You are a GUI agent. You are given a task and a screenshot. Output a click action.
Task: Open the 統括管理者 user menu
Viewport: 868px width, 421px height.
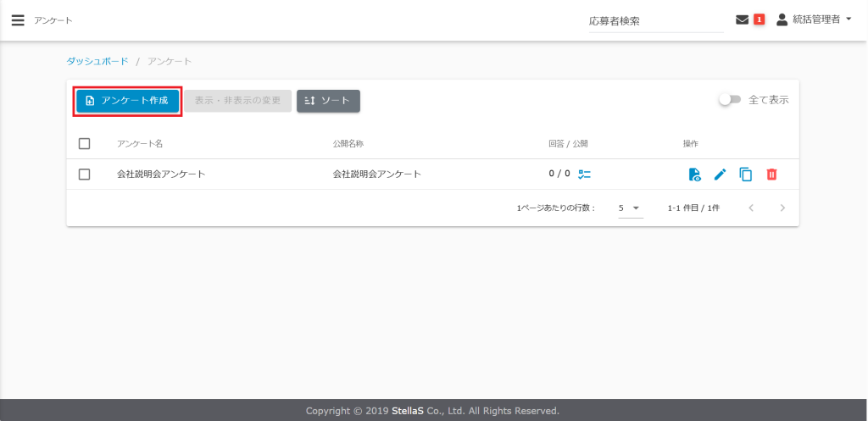click(x=814, y=19)
